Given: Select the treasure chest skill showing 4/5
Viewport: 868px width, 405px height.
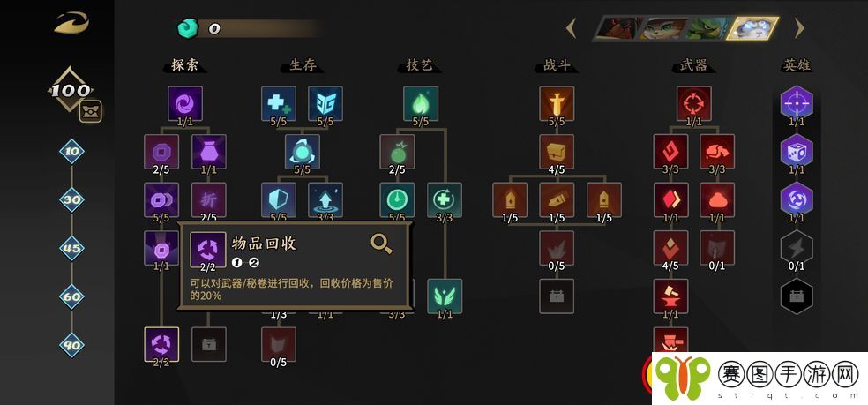Looking at the screenshot, I should coord(557,151).
